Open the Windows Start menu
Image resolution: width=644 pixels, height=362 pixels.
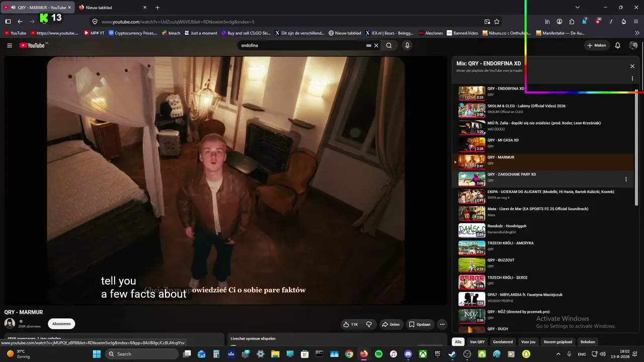[x=97, y=354]
